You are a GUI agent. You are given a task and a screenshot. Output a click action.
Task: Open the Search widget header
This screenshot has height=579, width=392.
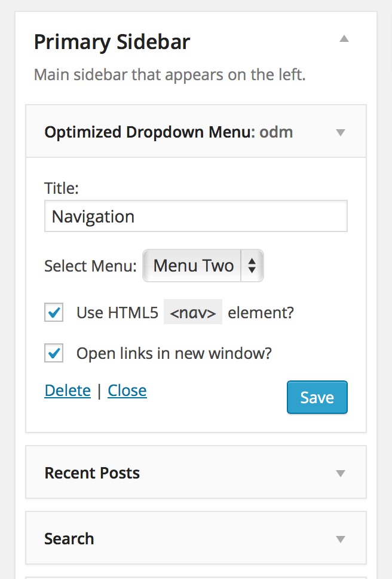point(196,538)
